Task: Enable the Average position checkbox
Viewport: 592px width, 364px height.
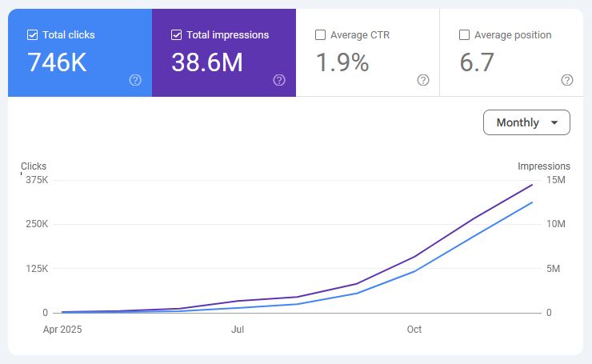Action: click(x=465, y=35)
